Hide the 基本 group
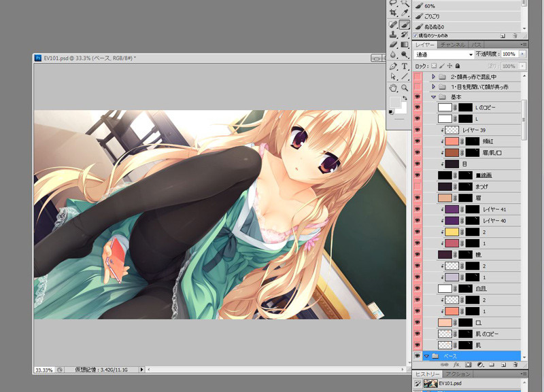 pyautogui.click(x=418, y=96)
